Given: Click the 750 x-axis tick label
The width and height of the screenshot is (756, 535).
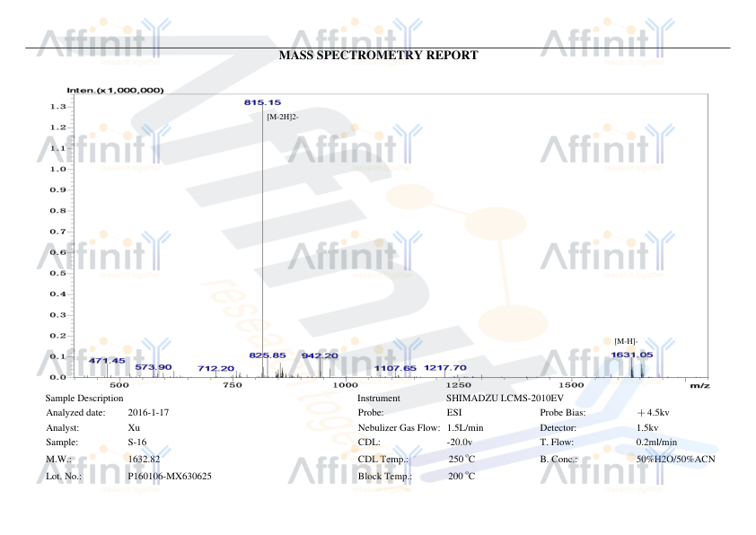Looking at the screenshot, I should [233, 384].
